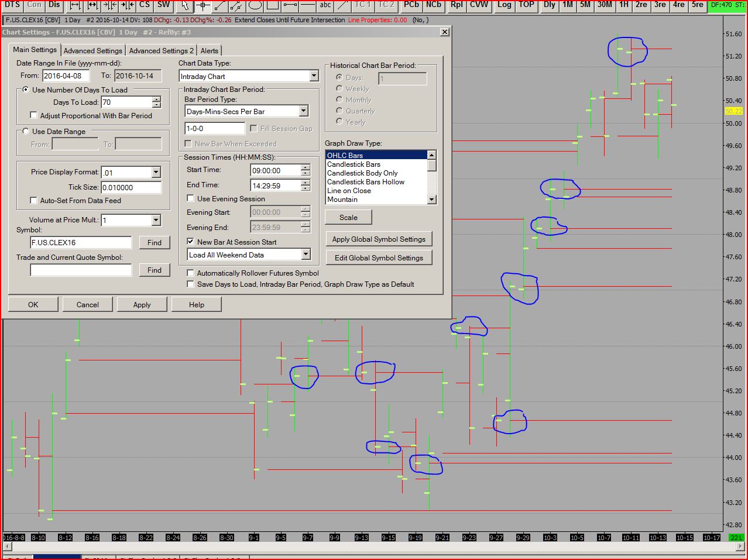748x560 pixels.
Task: Activate the chart values crosshair tool
Action: pyautogui.click(x=203, y=5)
